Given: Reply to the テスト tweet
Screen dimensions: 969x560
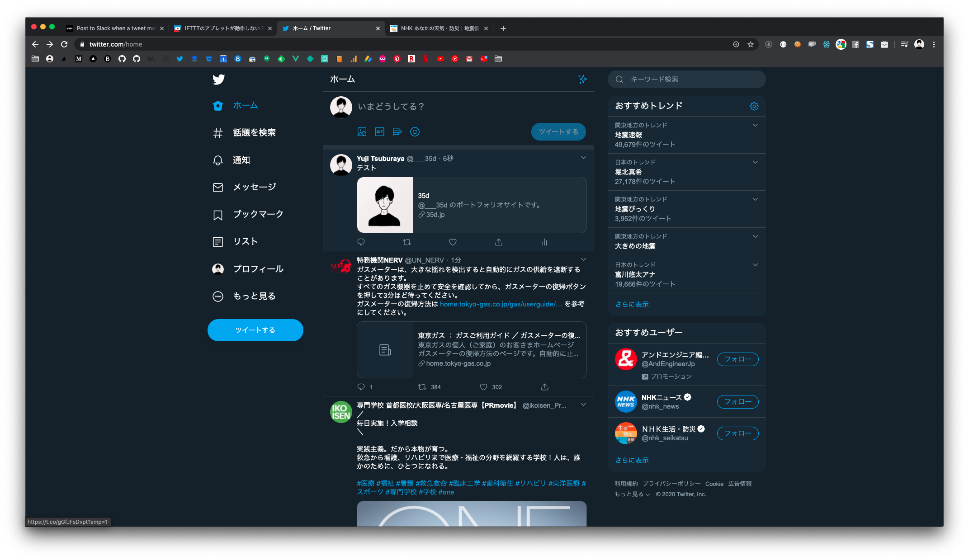Looking at the screenshot, I should pos(361,242).
